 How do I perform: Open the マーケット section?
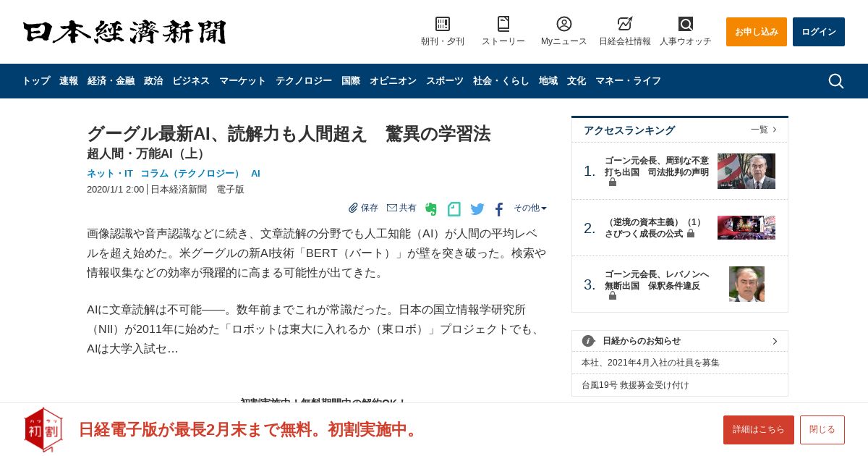pyautogui.click(x=242, y=81)
